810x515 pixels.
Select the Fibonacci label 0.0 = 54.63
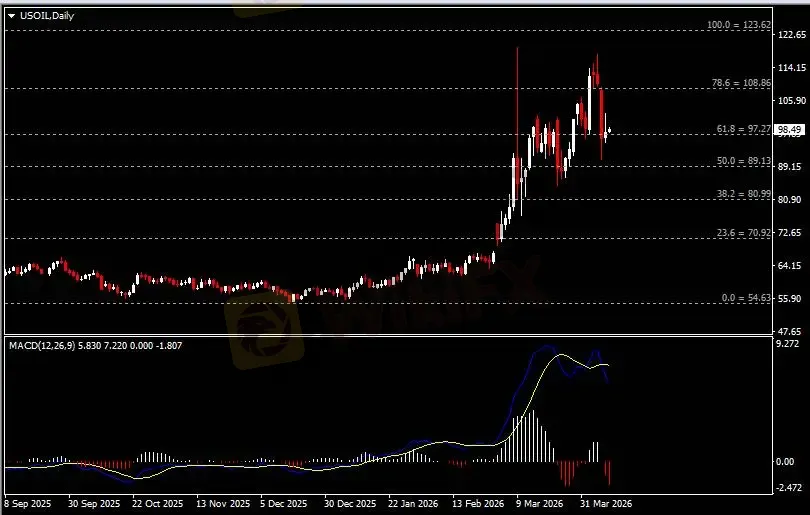746,298
